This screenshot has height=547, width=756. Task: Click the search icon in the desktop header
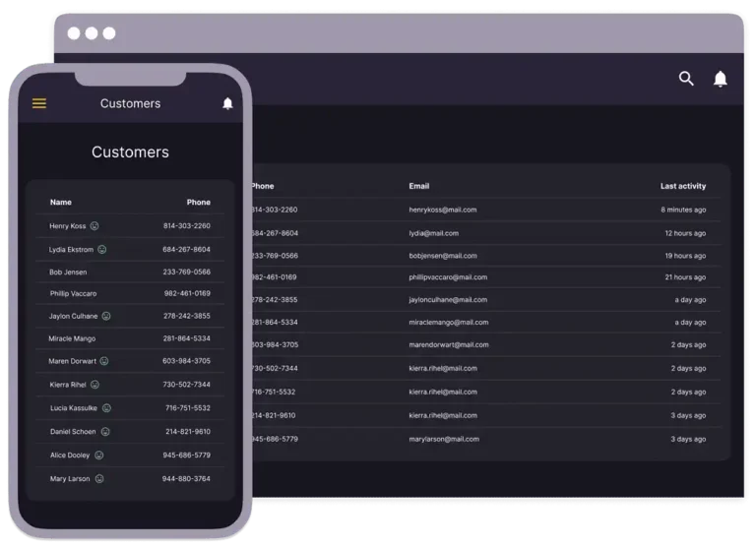(x=686, y=79)
